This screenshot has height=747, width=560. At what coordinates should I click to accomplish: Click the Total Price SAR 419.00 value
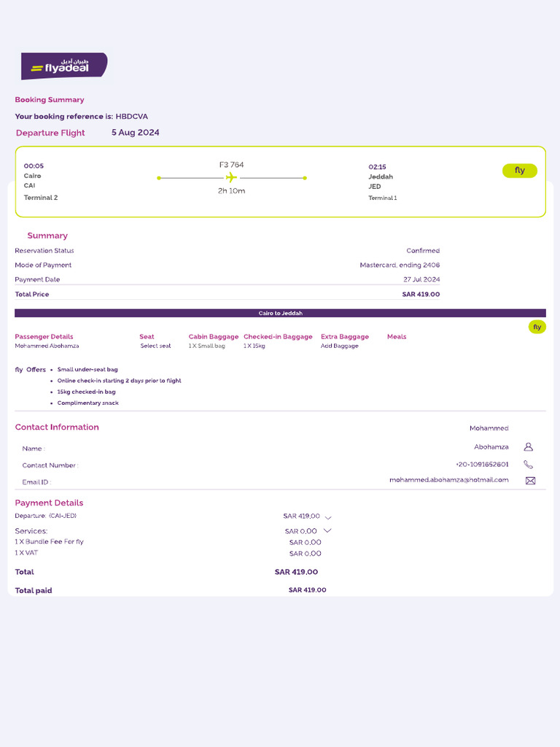(421, 294)
